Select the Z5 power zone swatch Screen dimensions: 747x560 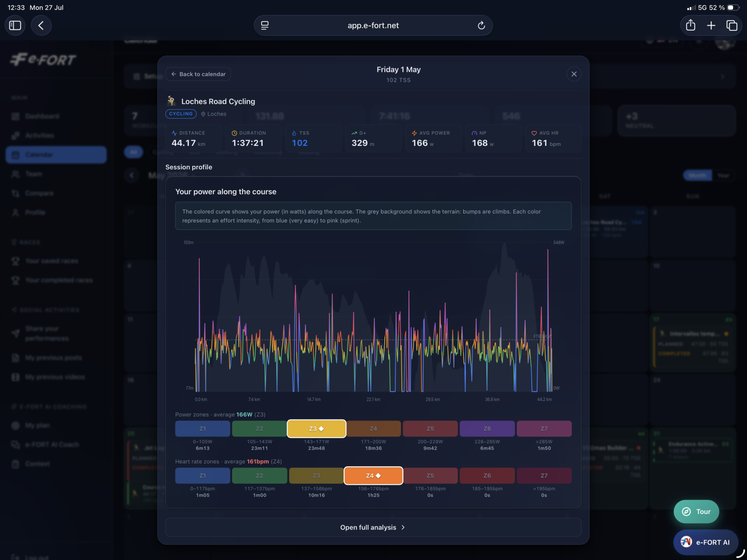point(430,428)
